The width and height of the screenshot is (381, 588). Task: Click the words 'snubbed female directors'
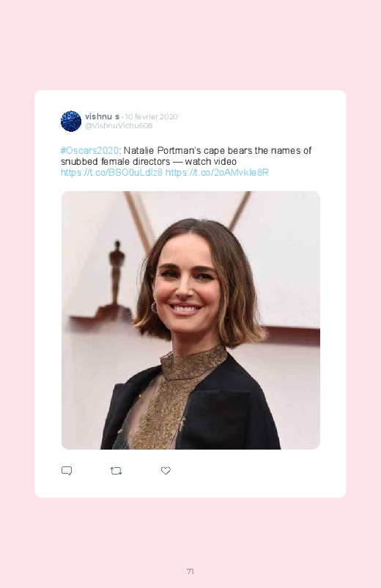coord(116,162)
